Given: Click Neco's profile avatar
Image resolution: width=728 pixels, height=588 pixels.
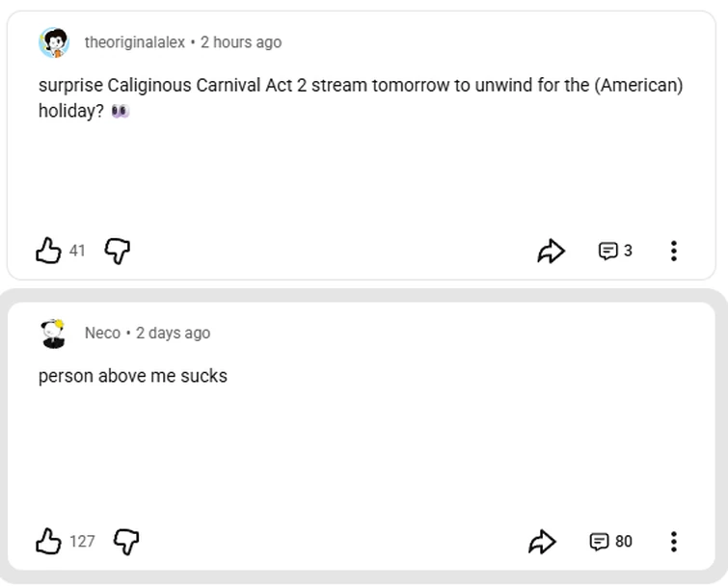Looking at the screenshot, I should tap(54, 334).
